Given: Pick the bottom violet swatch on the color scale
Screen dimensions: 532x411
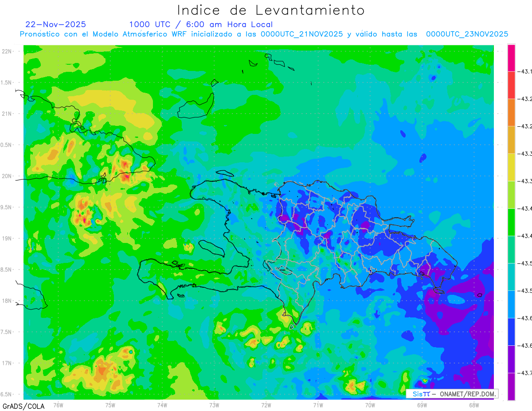Looking at the screenshot, I should [511, 387].
